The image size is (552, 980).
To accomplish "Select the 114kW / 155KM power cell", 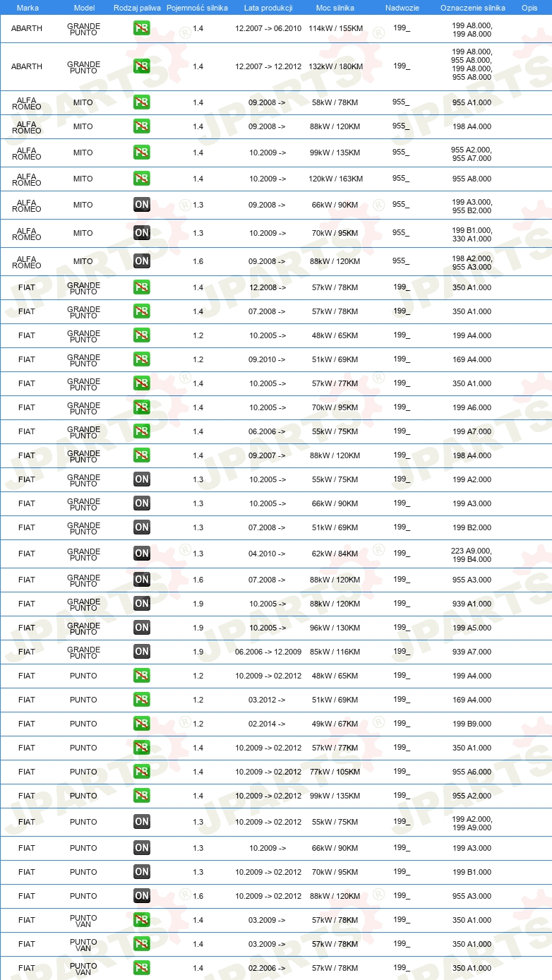I will pyautogui.click(x=336, y=28).
